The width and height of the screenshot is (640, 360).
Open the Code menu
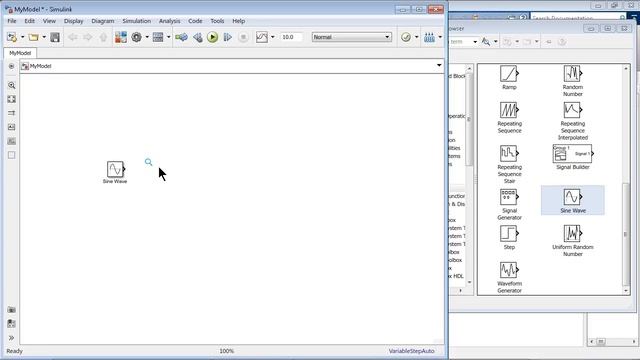coord(195,21)
